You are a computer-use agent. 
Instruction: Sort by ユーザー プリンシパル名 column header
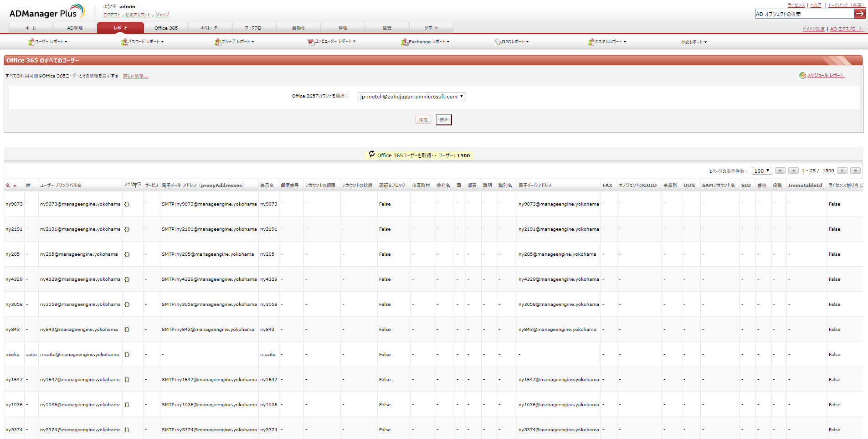(61, 186)
